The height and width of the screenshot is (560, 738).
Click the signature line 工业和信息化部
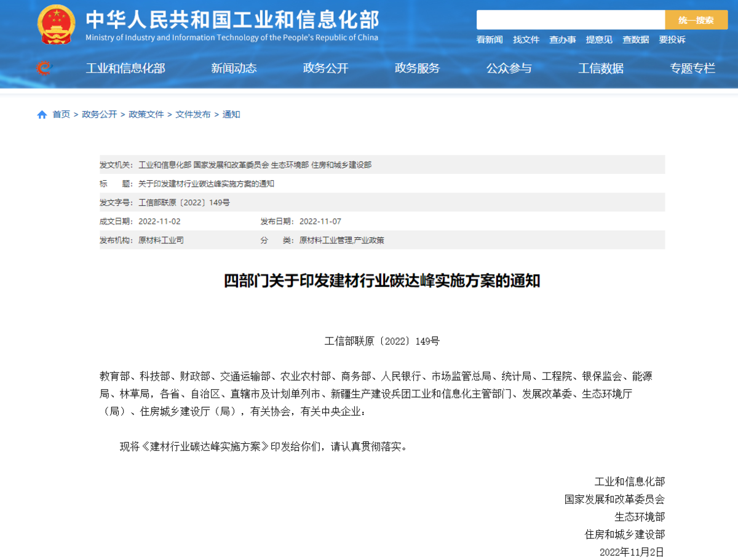pos(629,481)
